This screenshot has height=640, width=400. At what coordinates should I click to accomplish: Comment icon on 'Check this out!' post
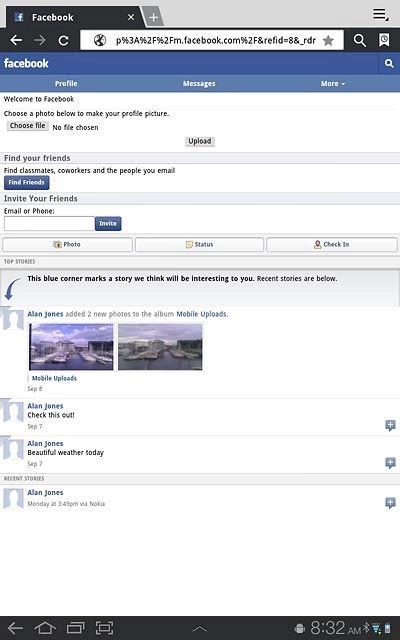[x=390, y=425]
